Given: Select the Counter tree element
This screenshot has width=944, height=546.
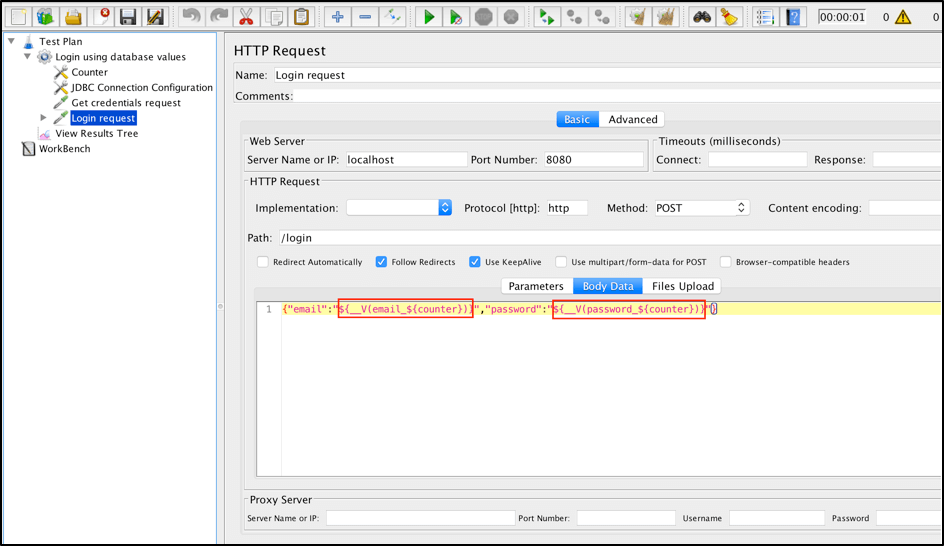Looking at the screenshot, I should pos(89,72).
